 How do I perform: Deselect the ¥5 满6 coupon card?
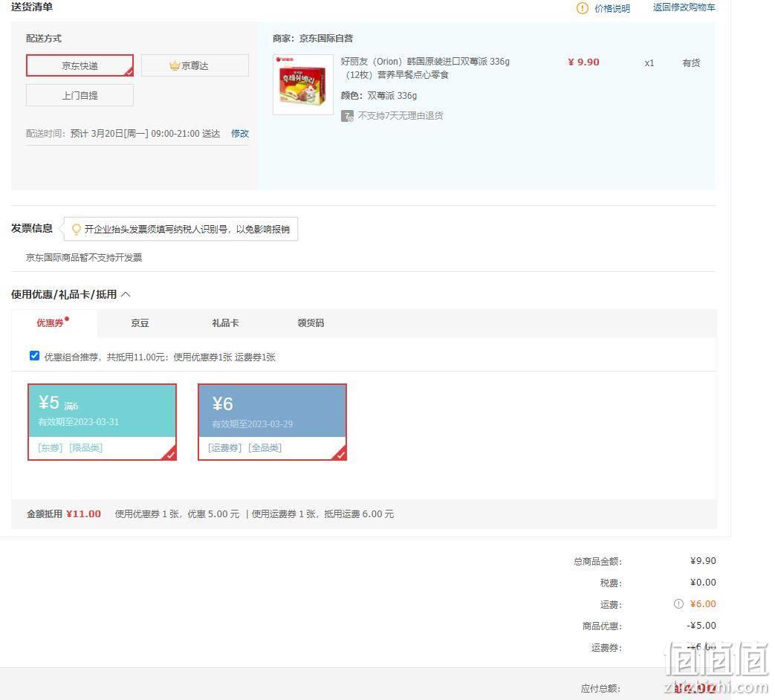coord(102,422)
